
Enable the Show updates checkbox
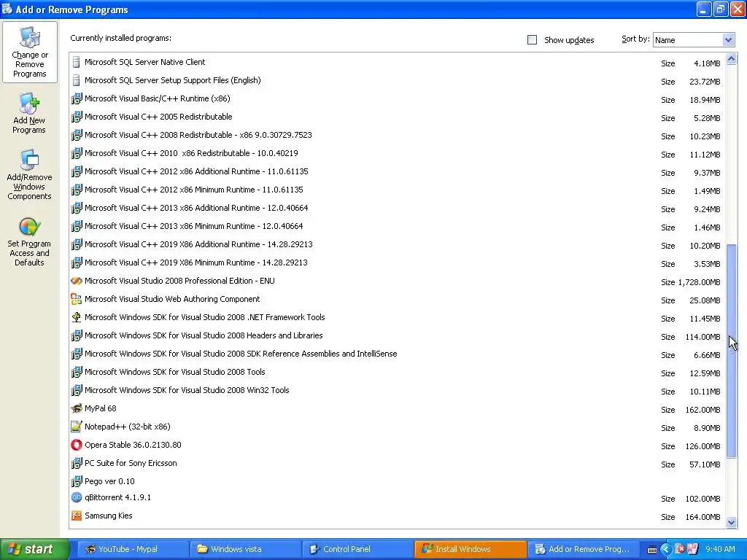pyautogui.click(x=532, y=40)
